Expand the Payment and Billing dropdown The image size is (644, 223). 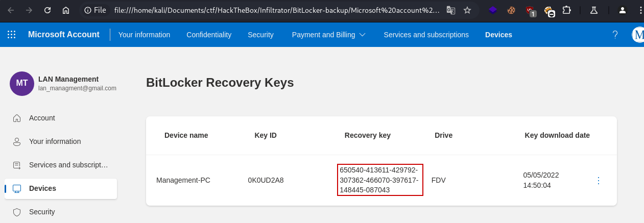(x=328, y=35)
